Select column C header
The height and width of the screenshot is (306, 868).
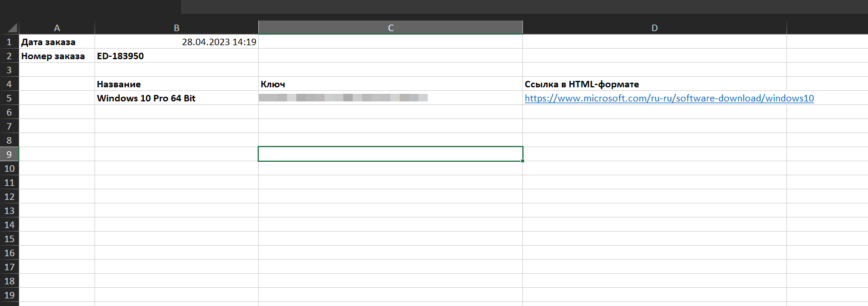coord(390,28)
